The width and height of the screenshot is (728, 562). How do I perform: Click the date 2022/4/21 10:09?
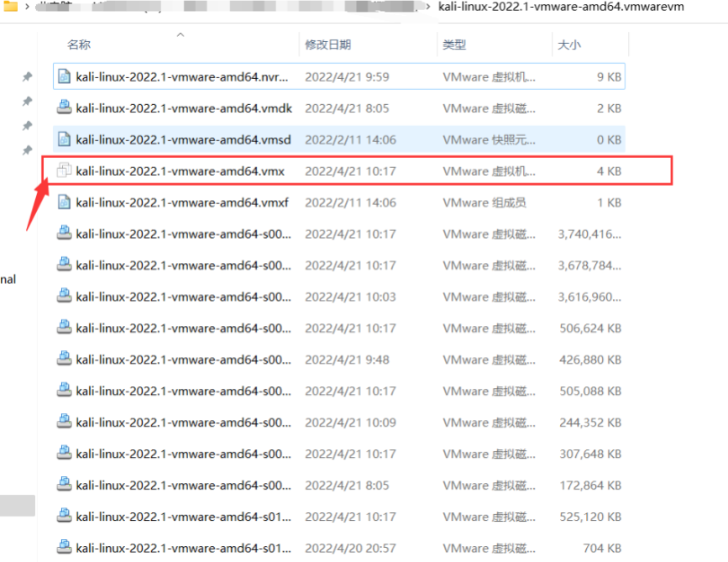[x=350, y=423]
